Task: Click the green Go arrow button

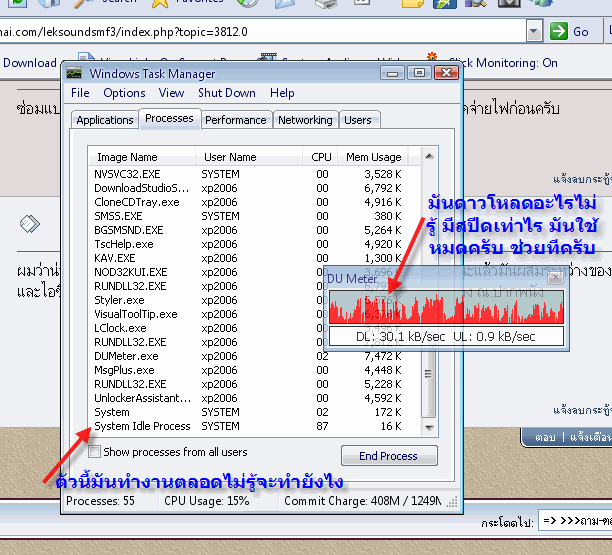Action: click(x=559, y=31)
